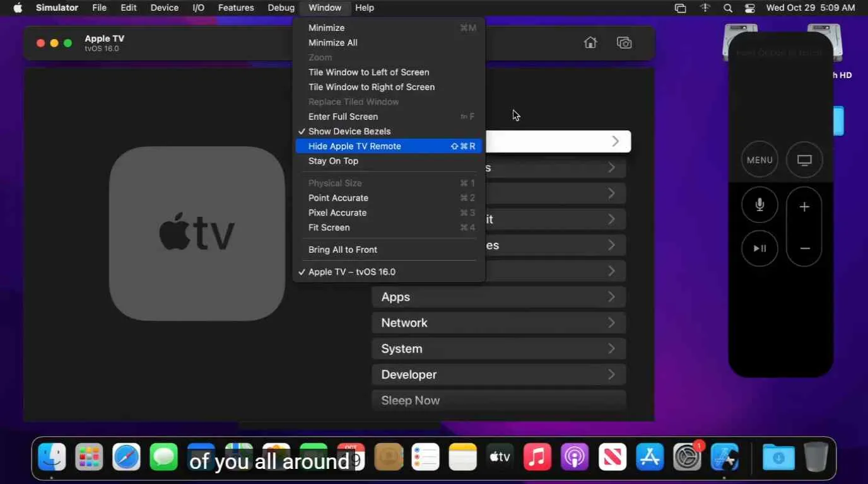The height and width of the screenshot is (484, 868).
Task: Expand the Apps settings chevron
Action: pos(611,297)
